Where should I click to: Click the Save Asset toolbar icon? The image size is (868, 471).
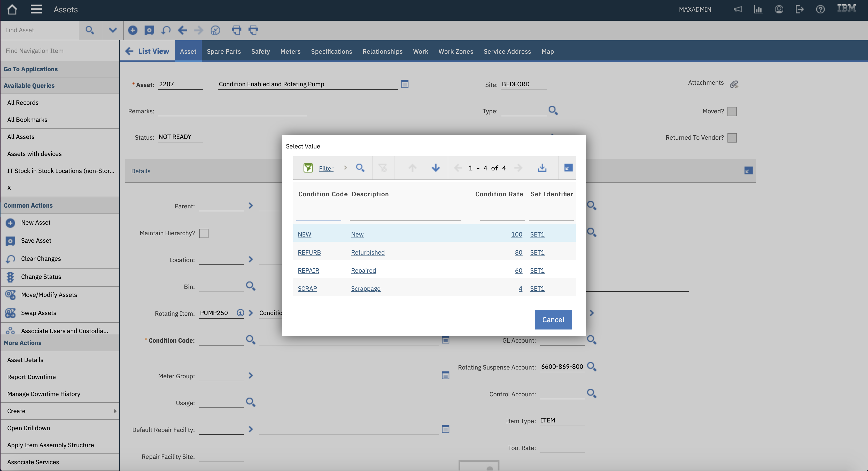pos(149,30)
